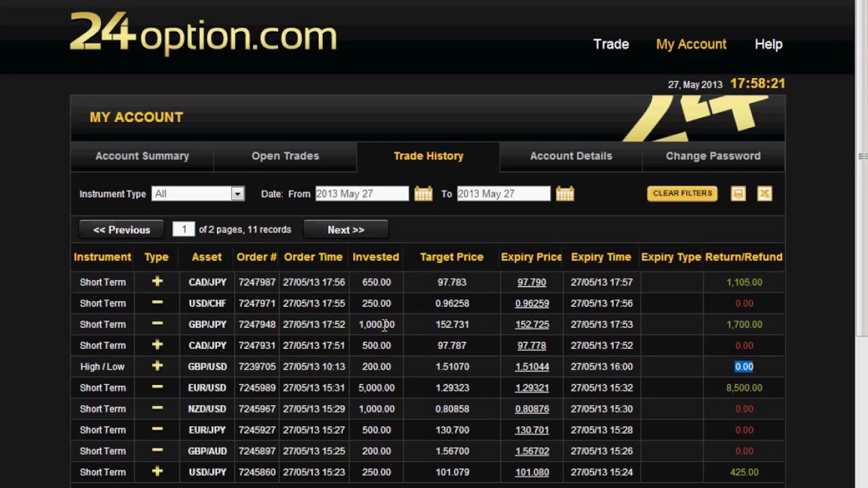Click the Asset column header
Viewport: 868px width, 488px height.
[x=207, y=257]
